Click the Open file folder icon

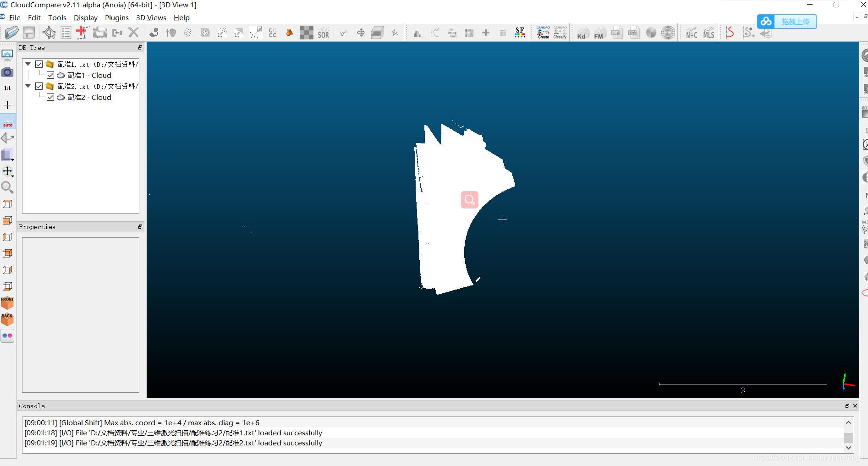click(x=11, y=33)
